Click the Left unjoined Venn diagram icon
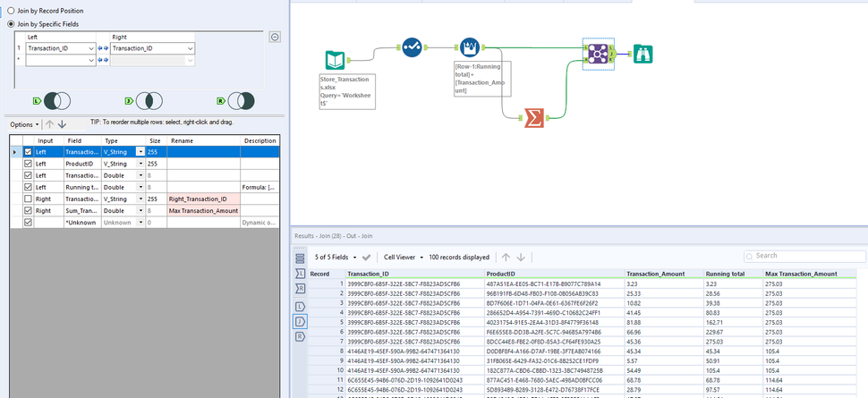This screenshot has width=868, height=398. pos(57,101)
